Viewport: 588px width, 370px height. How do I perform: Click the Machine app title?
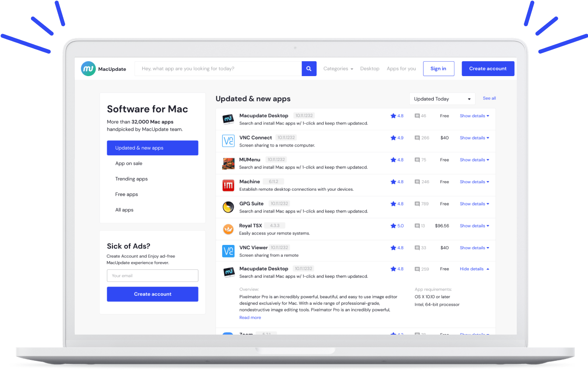(x=250, y=182)
